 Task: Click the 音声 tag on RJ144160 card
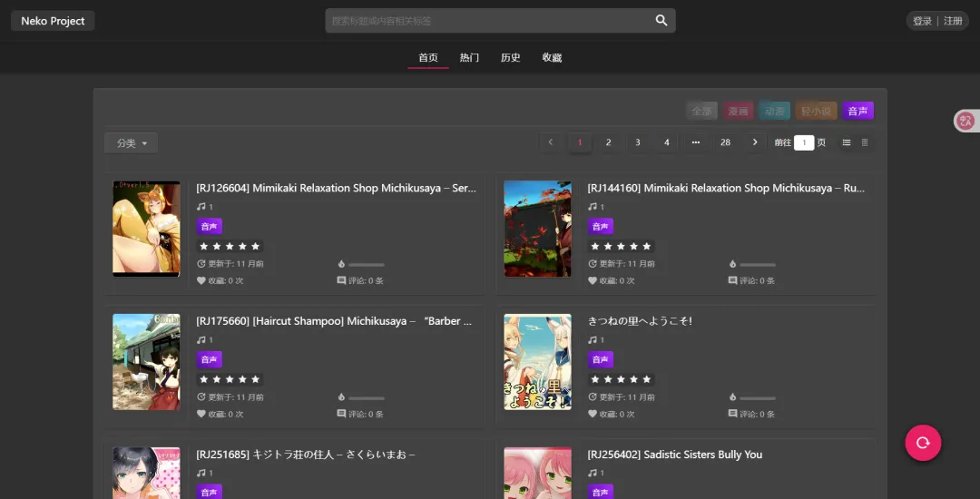click(601, 226)
